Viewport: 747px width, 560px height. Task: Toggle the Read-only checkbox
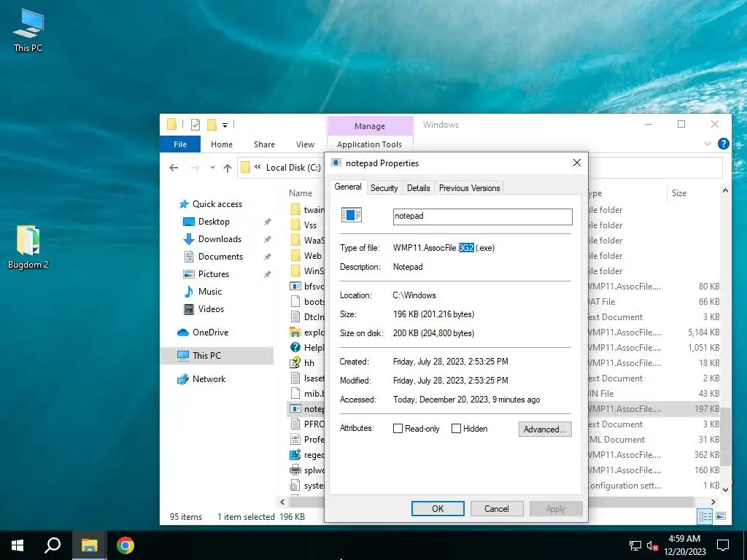click(398, 429)
